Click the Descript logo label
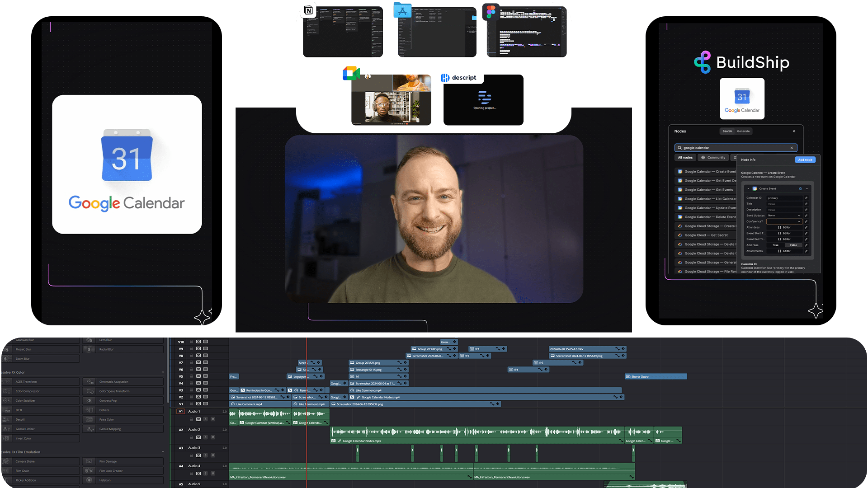 click(459, 78)
